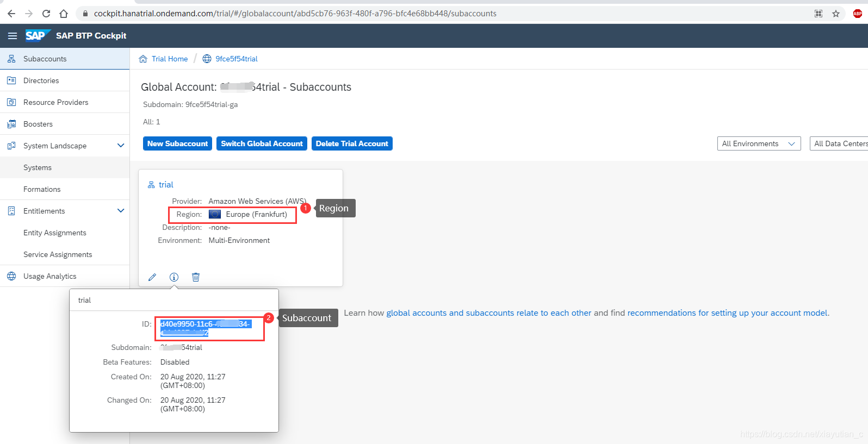Follow the 9fce5f54trial breadcrumb link
The height and width of the screenshot is (444, 868).
[x=237, y=59]
